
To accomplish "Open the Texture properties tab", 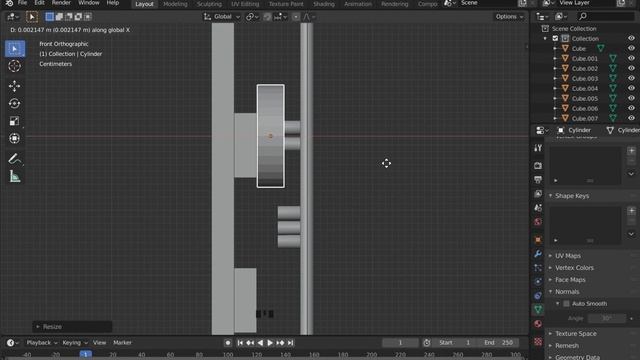I will 538,341.
